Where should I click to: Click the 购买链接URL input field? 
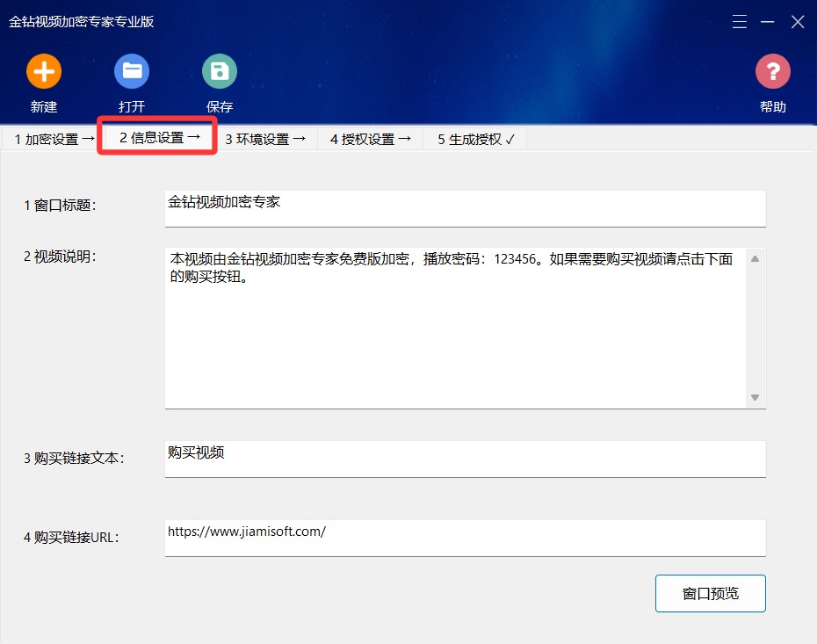tap(466, 539)
